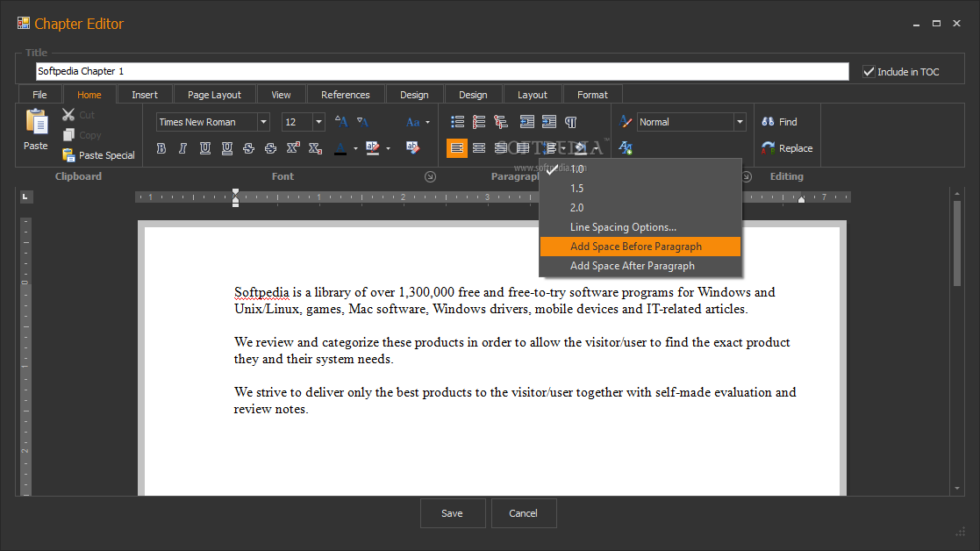This screenshot has width=980, height=551.
Task: Click the Title field Softpedia Chapter 1
Action: [x=442, y=71]
